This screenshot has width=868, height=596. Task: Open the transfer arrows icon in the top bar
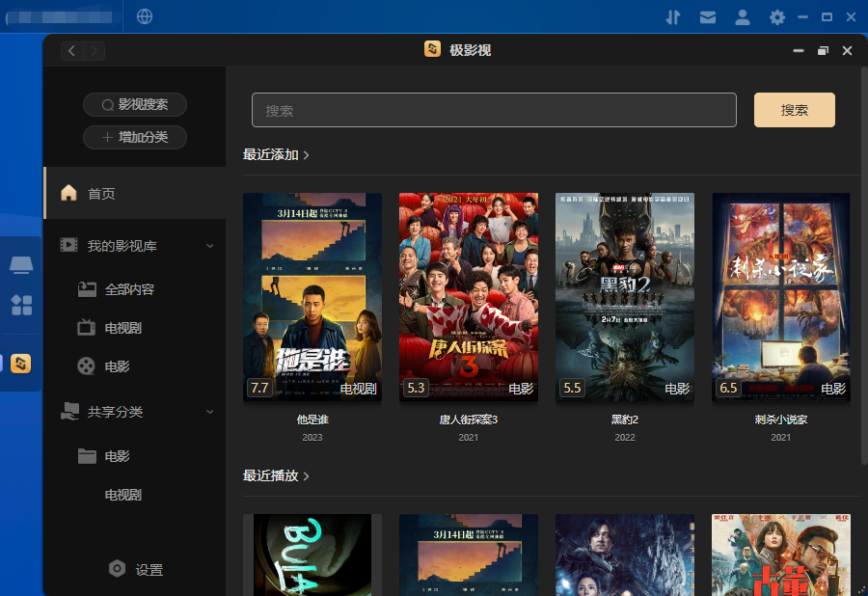[x=672, y=17]
